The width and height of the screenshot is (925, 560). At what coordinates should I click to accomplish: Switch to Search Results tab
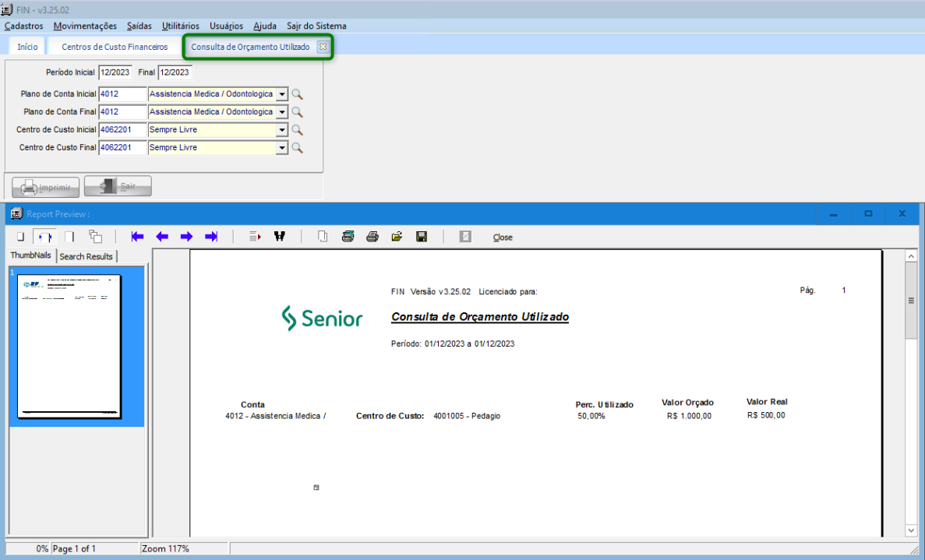point(86,256)
